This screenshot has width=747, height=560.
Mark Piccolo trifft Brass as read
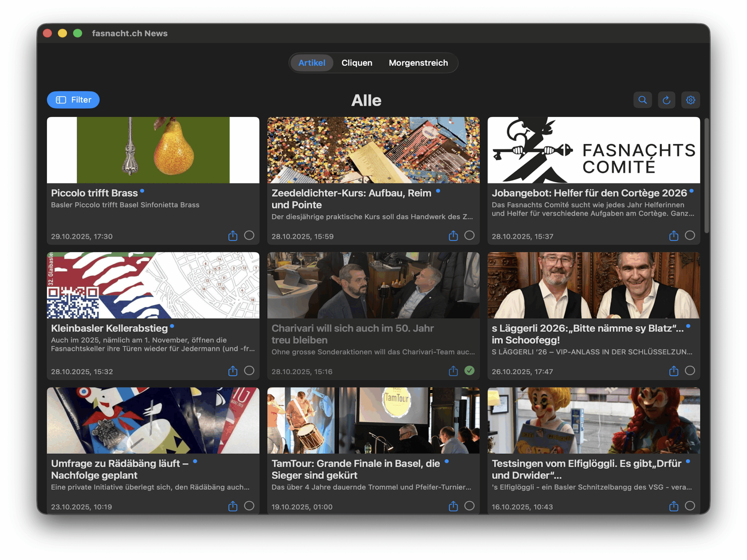249,235
